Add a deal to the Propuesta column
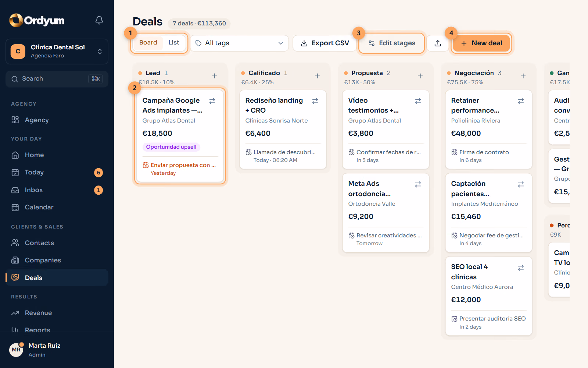Screen dimensions: 588x368 (420, 76)
